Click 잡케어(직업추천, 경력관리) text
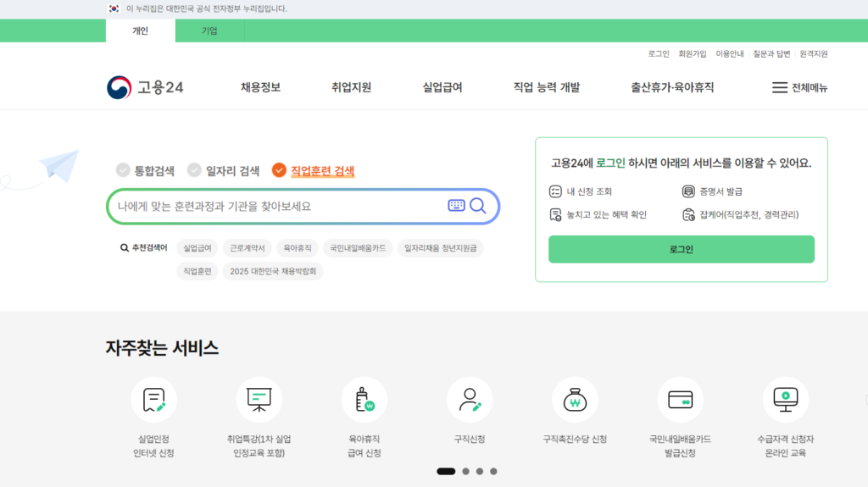Image resolution: width=868 pixels, height=487 pixels. (x=749, y=215)
